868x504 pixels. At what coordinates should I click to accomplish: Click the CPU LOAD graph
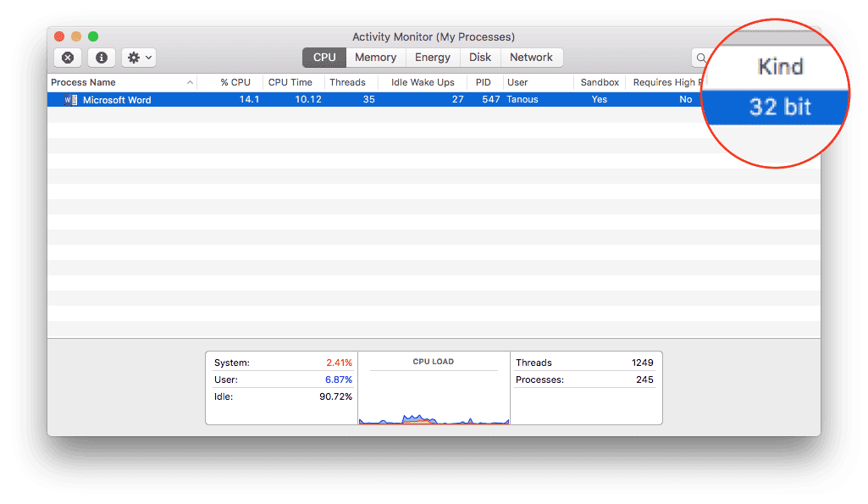pyautogui.click(x=434, y=388)
